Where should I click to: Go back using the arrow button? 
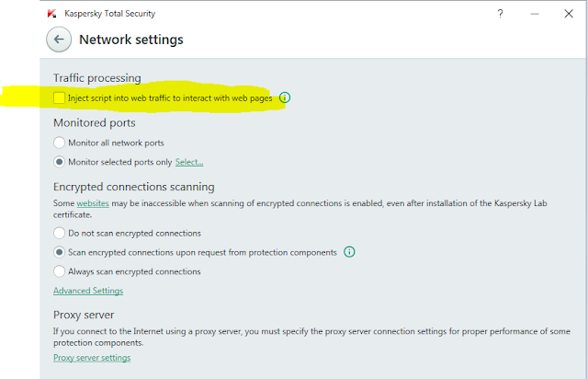click(x=59, y=40)
